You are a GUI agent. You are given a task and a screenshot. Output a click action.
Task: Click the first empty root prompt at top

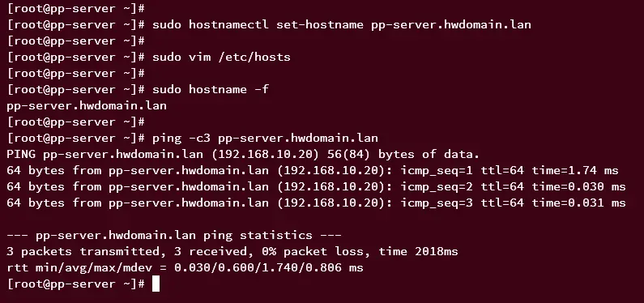point(76,8)
